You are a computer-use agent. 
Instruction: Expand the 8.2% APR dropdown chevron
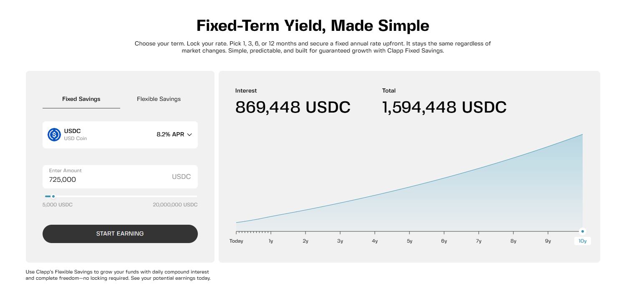(x=189, y=135)
